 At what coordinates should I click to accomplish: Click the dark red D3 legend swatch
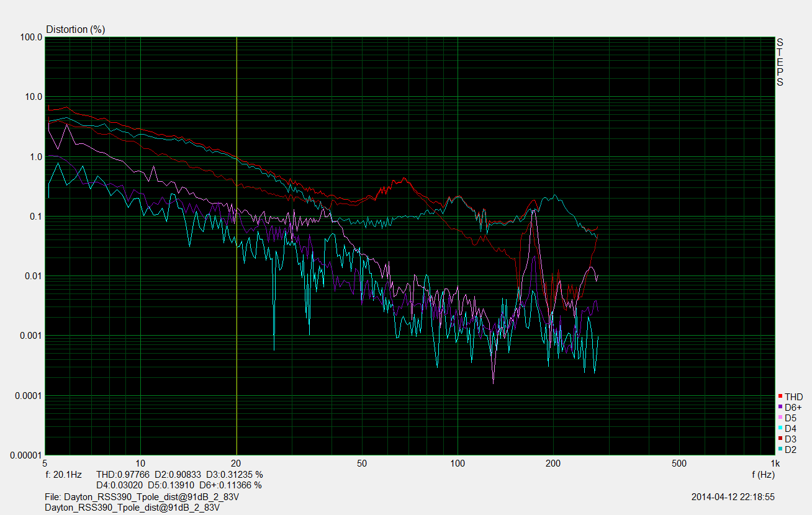780,439
